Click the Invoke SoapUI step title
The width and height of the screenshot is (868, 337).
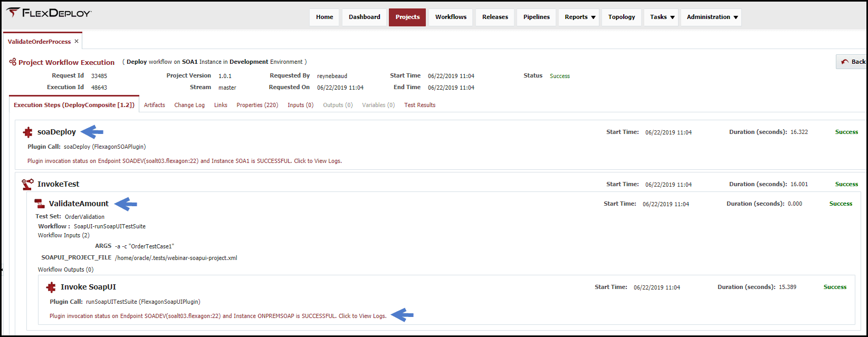(88, 287)
